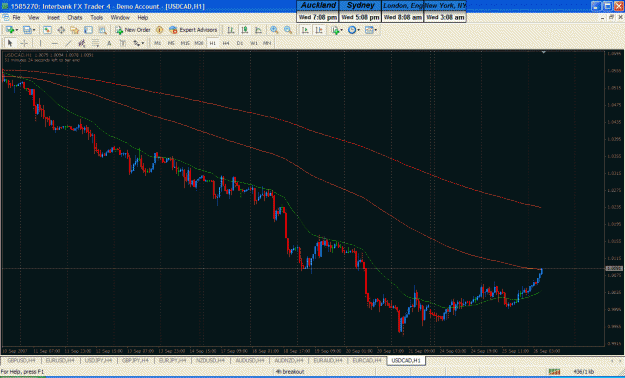Open the Templates icon
The height and width of the screenshot is (378, 625).
[x=369, y=30]
